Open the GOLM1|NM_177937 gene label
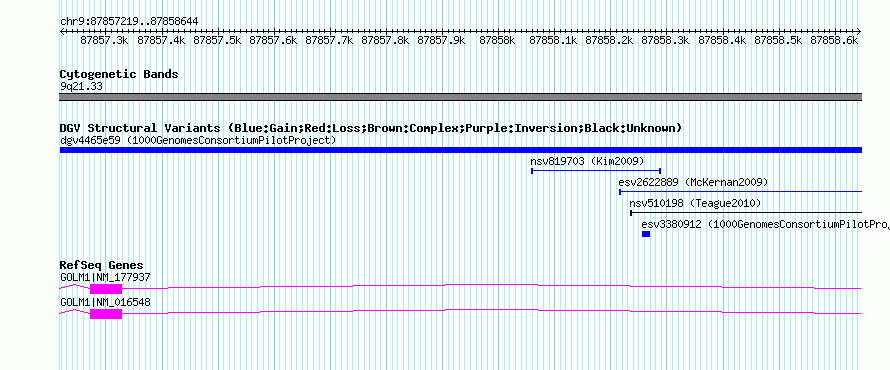 click(105, 277)
